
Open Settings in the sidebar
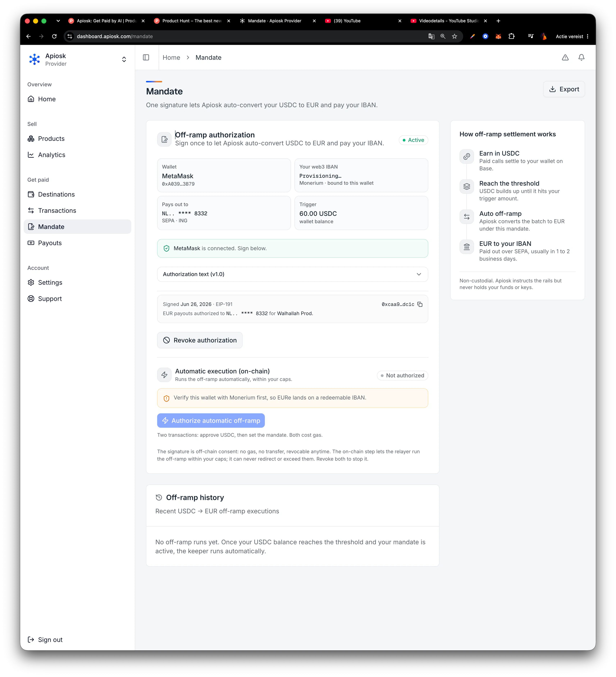pos(77,282)
